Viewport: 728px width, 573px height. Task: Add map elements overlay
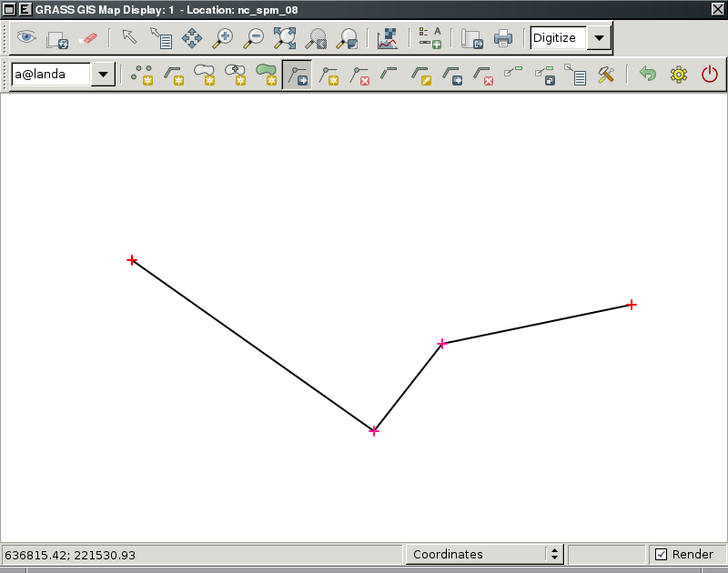click(430, 38)
